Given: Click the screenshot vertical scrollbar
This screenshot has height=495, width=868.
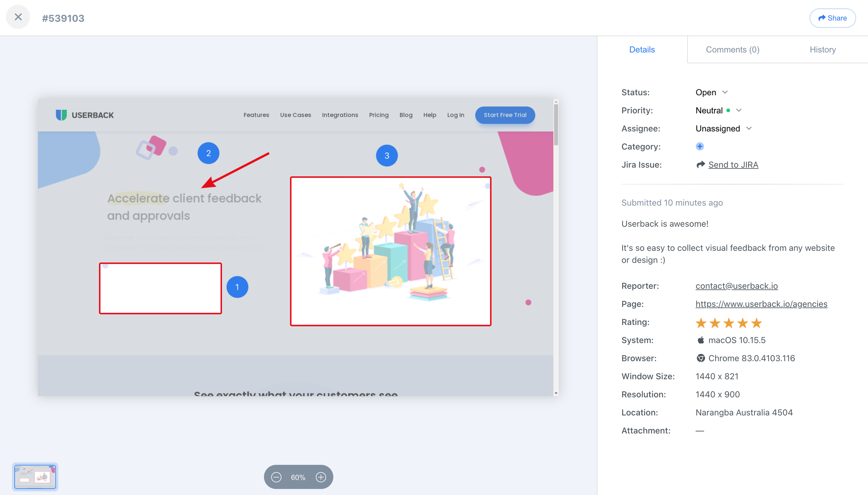Looking at the screenshot, I should [x=556, y=125].
